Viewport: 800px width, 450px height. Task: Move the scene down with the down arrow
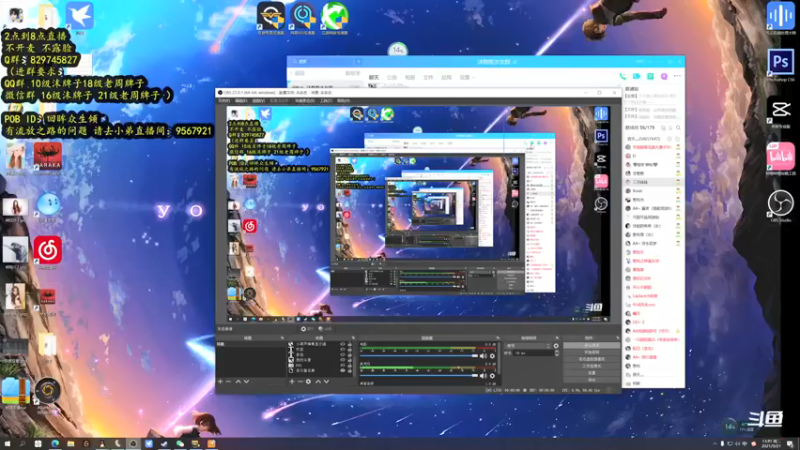point(246,382)
